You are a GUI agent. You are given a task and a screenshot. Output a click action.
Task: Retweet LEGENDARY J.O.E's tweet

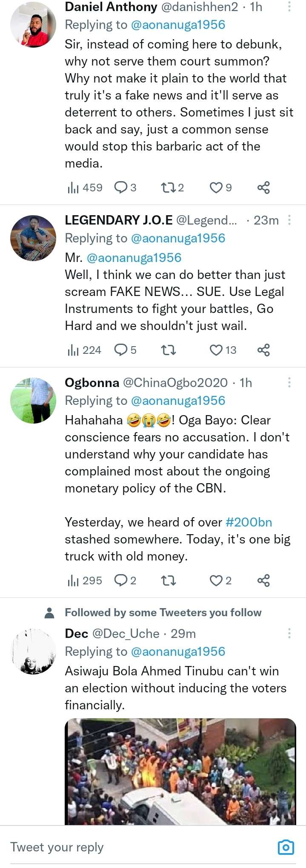click(169, 350)
